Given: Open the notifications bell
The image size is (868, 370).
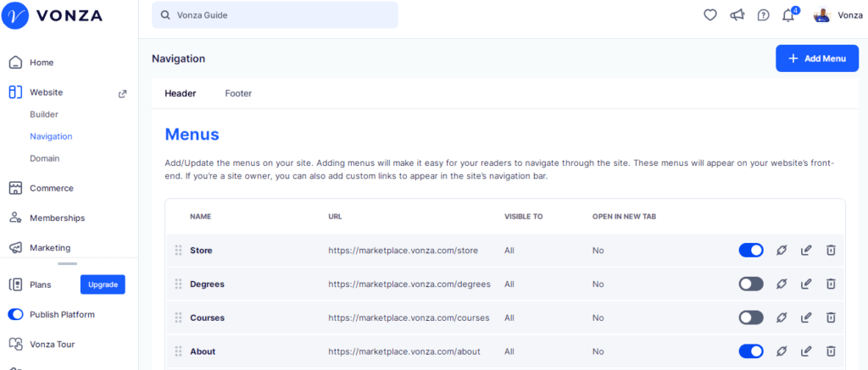Looking at the screenshot, I should (x=789, y=15).
